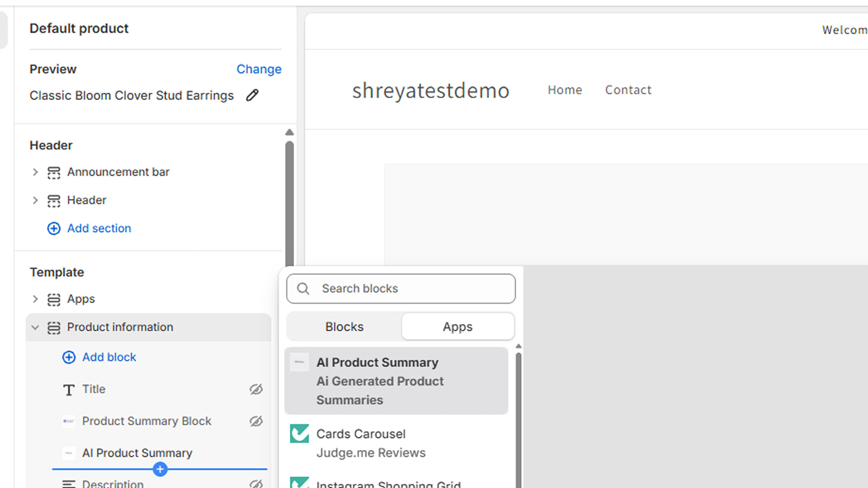Image resolution: width=868 pixels, height=488 pixels.
Task: Click the plus icon next to Add block
Action: pyautogui.click(x=69, y=357)
